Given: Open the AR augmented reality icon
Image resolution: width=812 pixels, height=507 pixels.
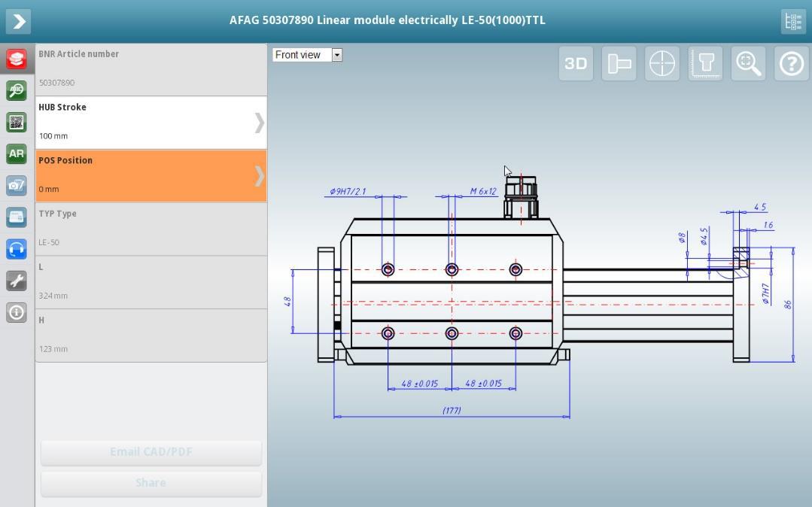Looking at the screenshot, I should click(x=17, y=153).
